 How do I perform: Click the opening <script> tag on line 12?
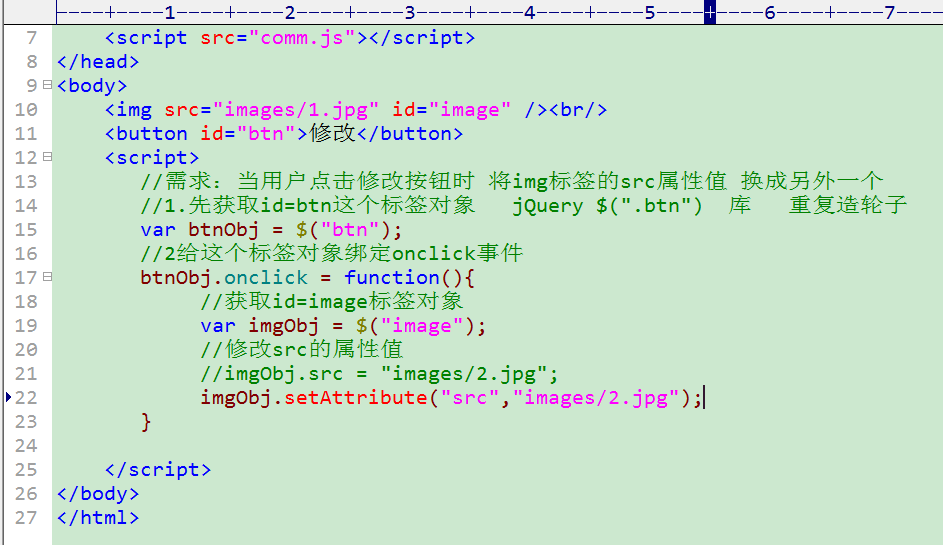152,158
